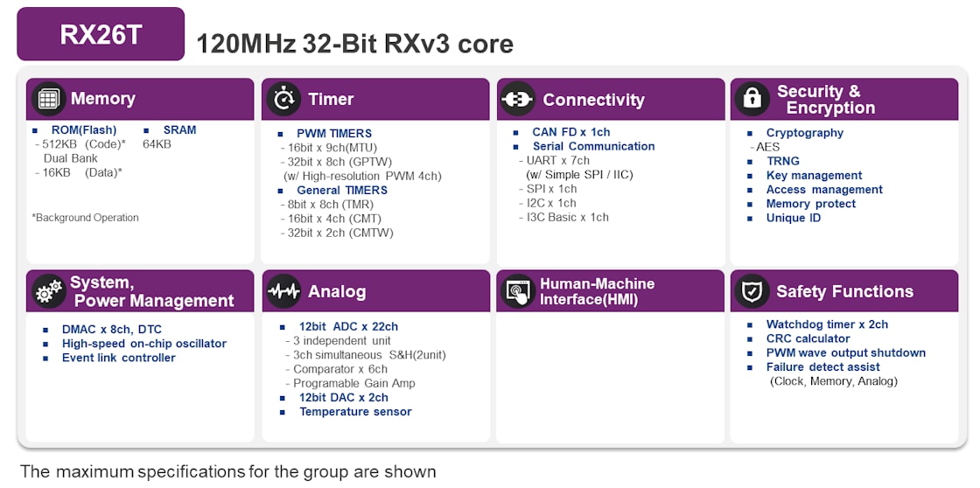Click the DMAC x 8ch, DTC item
The image size is (980, 488).
coord(112,330)
